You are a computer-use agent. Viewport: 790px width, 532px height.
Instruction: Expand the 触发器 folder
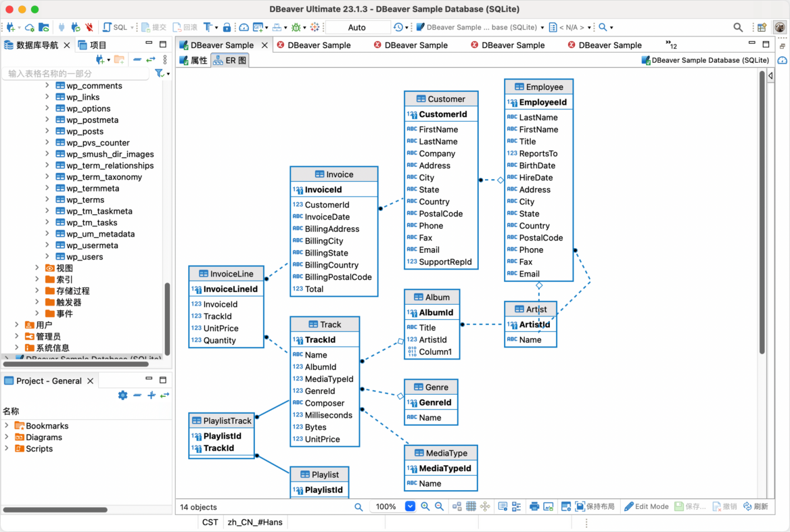[x=37, y=302]
